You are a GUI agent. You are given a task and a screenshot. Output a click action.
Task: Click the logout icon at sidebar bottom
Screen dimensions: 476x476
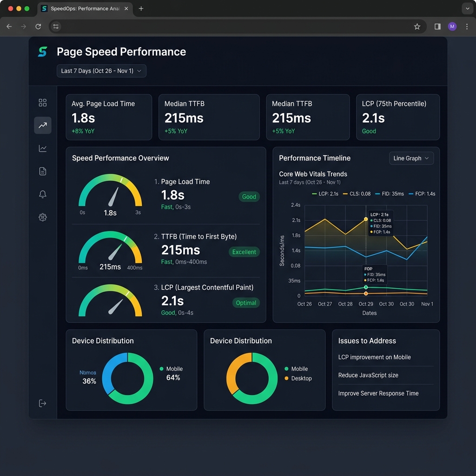(42, 403)
